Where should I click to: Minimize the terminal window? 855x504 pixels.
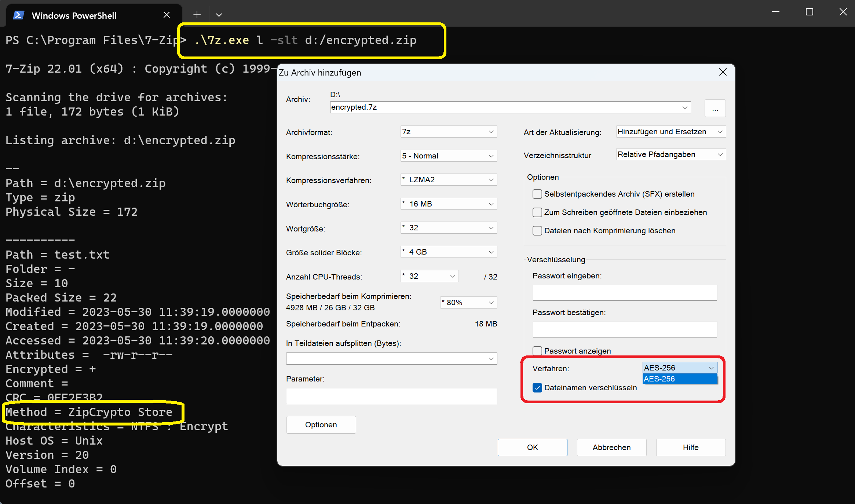[x=775, y=12]
